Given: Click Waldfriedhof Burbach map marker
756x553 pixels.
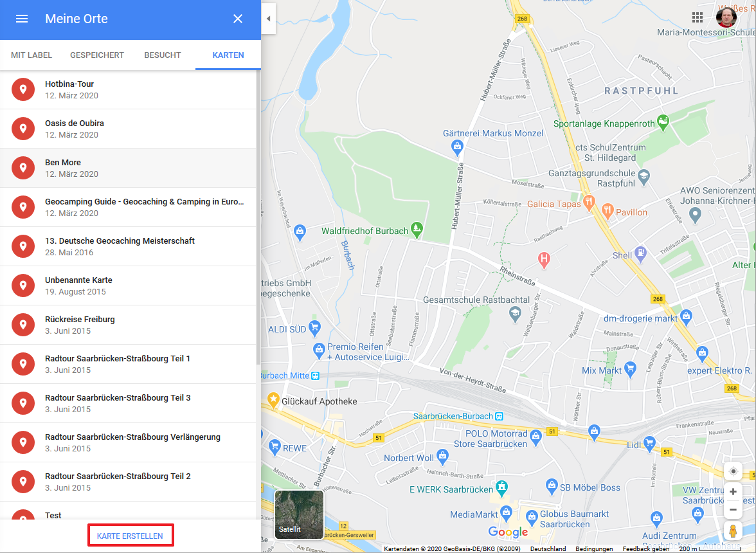Looking at the screenshot, I should point(417,230).
